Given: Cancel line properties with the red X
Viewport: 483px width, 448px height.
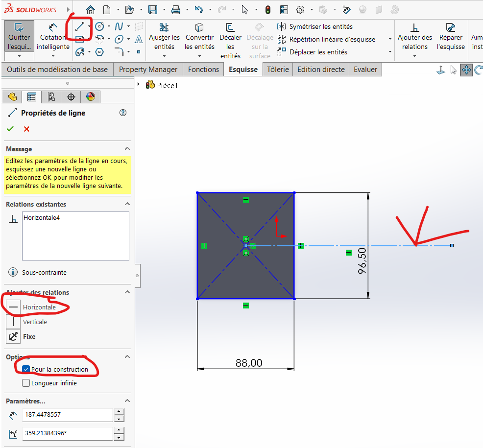Looking at the screenshot, I should point(27,129).
